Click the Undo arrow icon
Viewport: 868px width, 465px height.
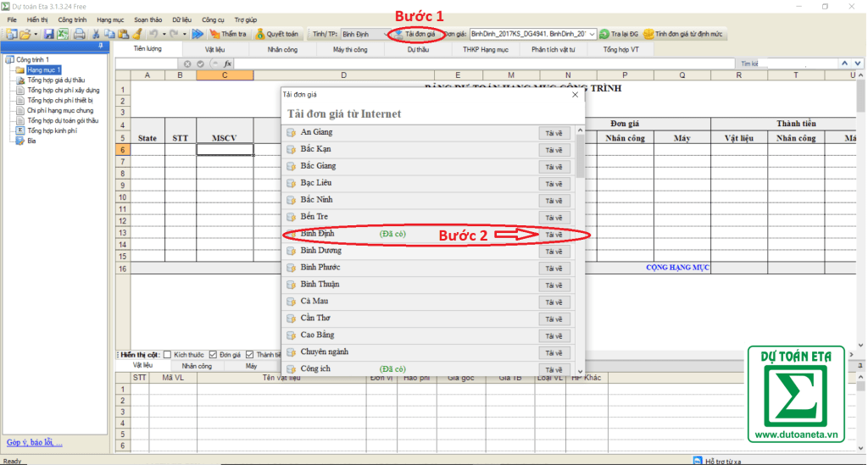coord(154,34)
